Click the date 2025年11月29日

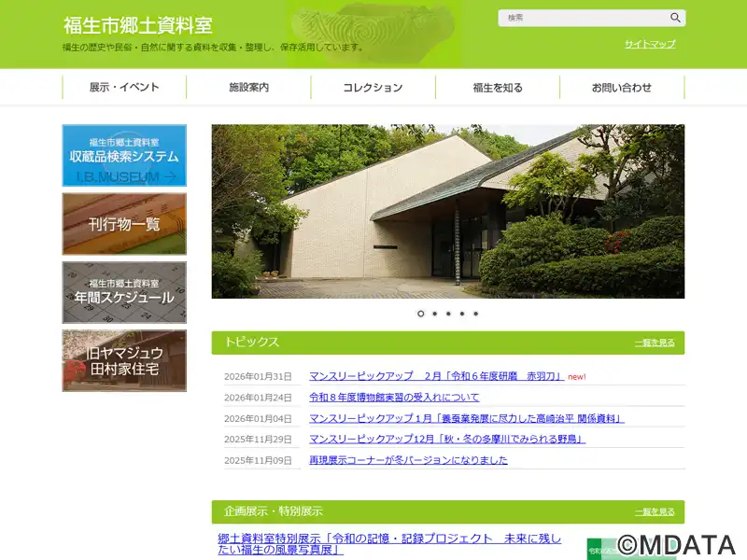(x=258, y=439)
